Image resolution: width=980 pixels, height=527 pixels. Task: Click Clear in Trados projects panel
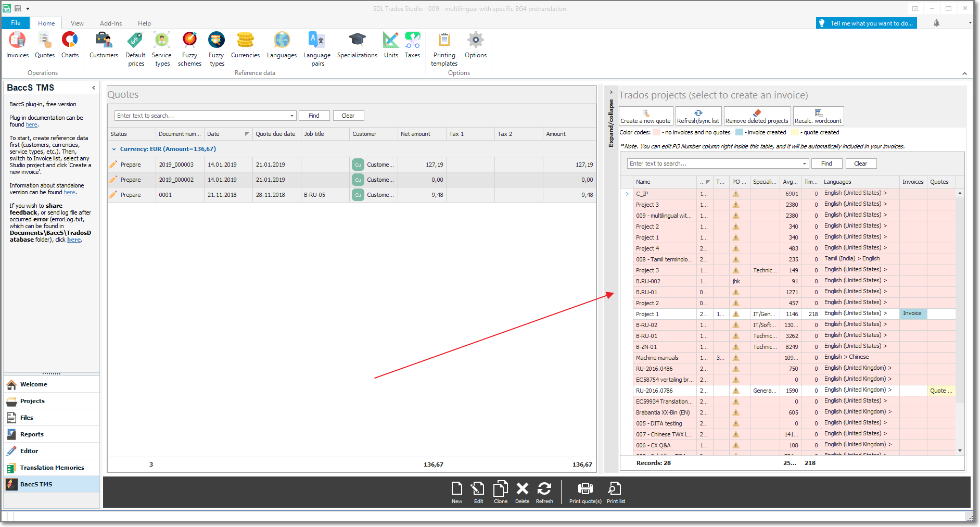click(x=861, y=164)
